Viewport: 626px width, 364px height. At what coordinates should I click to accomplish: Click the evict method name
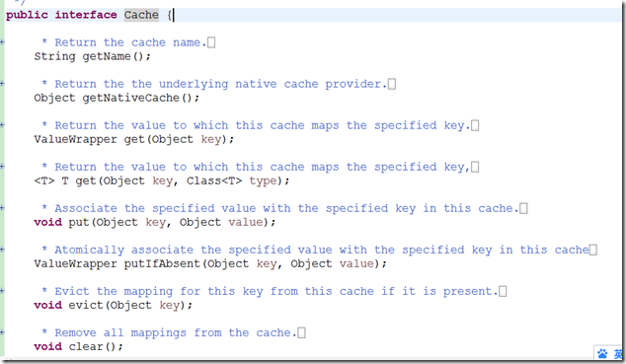pos(86,305)
